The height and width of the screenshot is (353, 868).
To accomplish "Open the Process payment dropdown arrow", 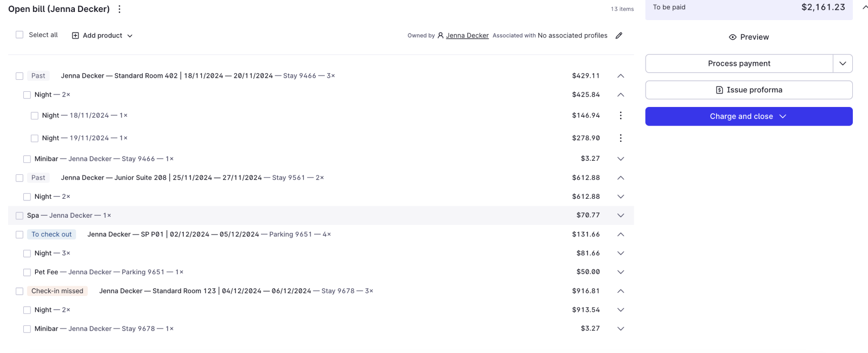I will click(843, 63).
